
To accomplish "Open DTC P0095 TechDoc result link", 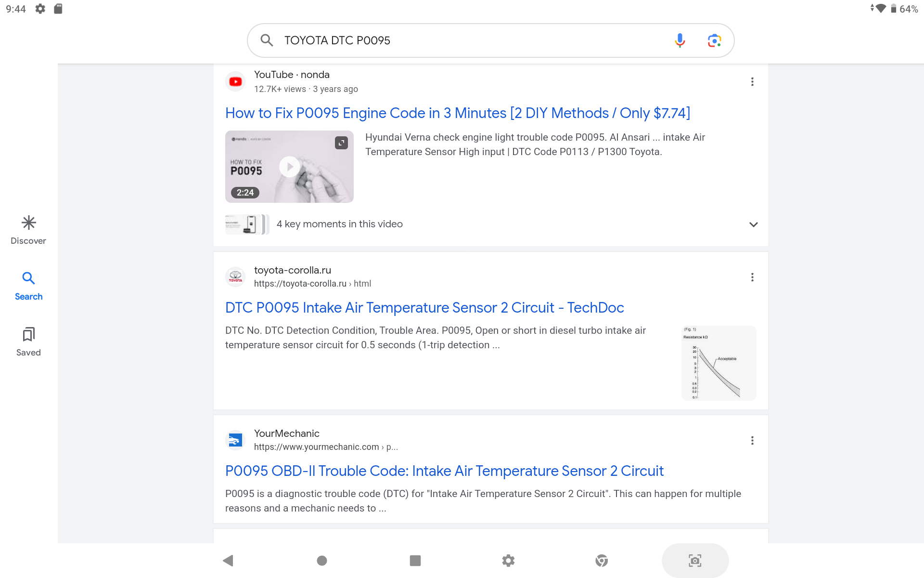I will (x=424, y=308).
